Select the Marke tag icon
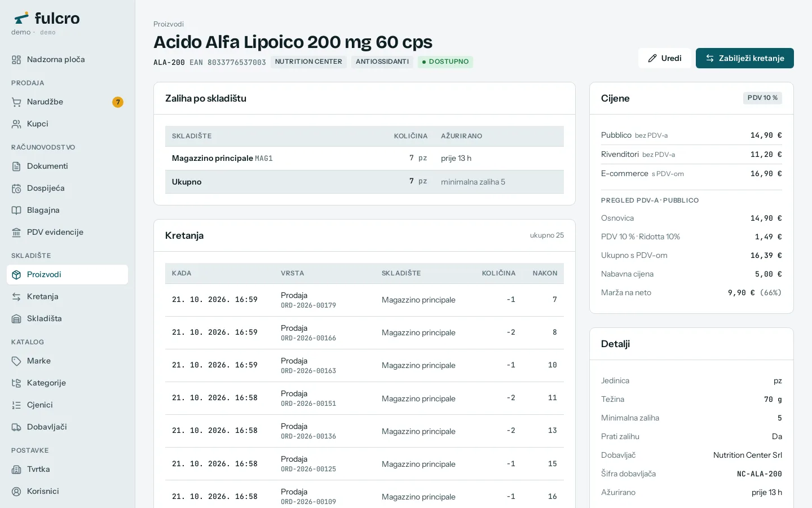812x508 pixels. [16, 361]
